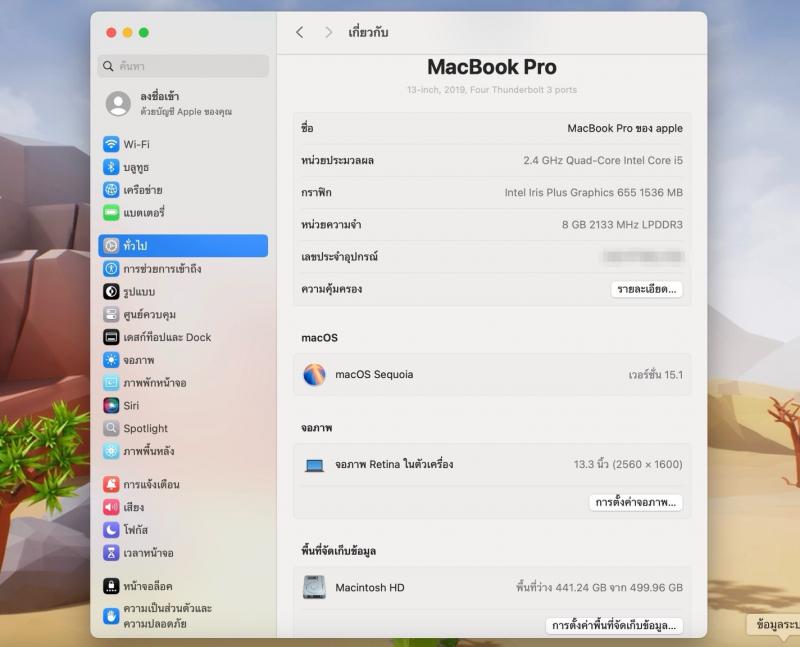Click the green zoom window button
The image size is (800, 647).
pos(144,32)
